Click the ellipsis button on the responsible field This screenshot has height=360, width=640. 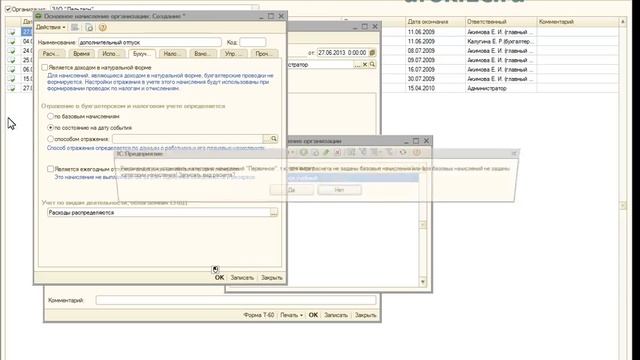[x=358, y=64]
